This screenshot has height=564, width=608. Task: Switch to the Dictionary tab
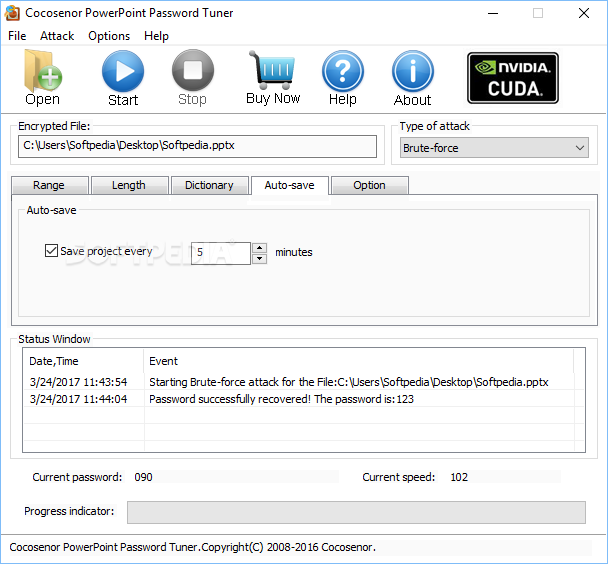210,185
